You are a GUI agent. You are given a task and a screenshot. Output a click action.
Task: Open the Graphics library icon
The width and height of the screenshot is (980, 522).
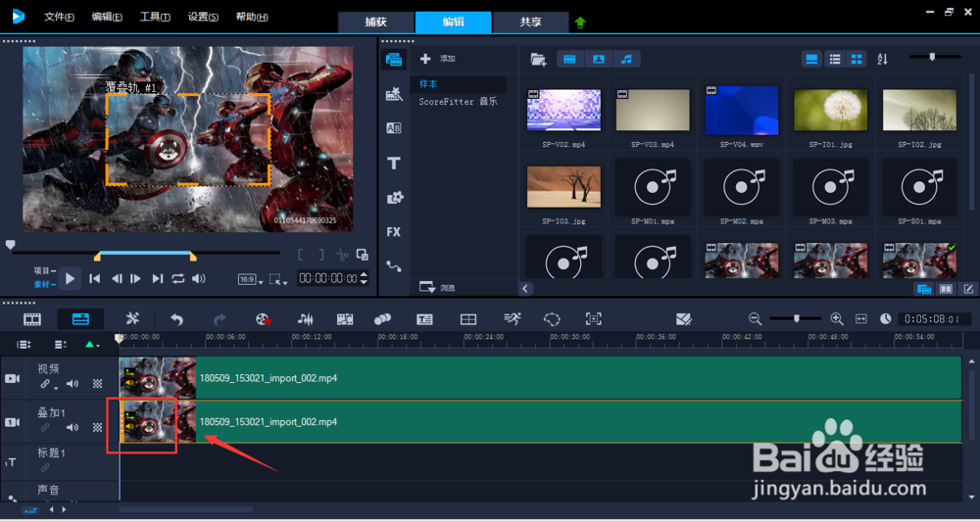(394, 198)
